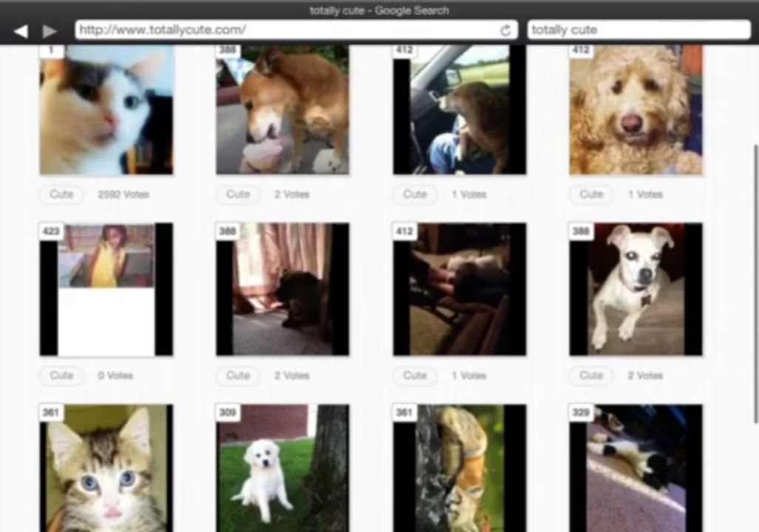Click the '2592 Votes' count
Screen dimensions: 759x532
pos(123,194)
